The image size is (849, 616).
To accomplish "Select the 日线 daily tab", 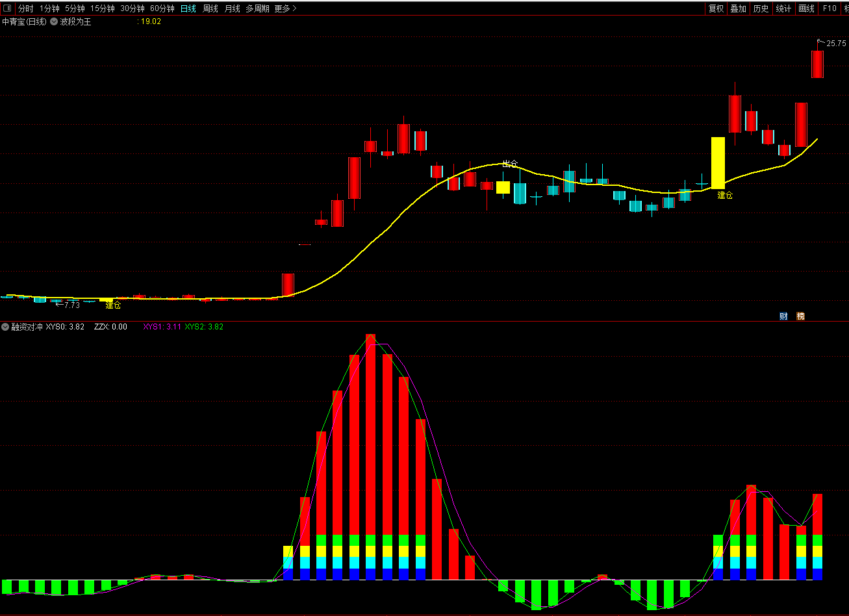I will 188,8.
